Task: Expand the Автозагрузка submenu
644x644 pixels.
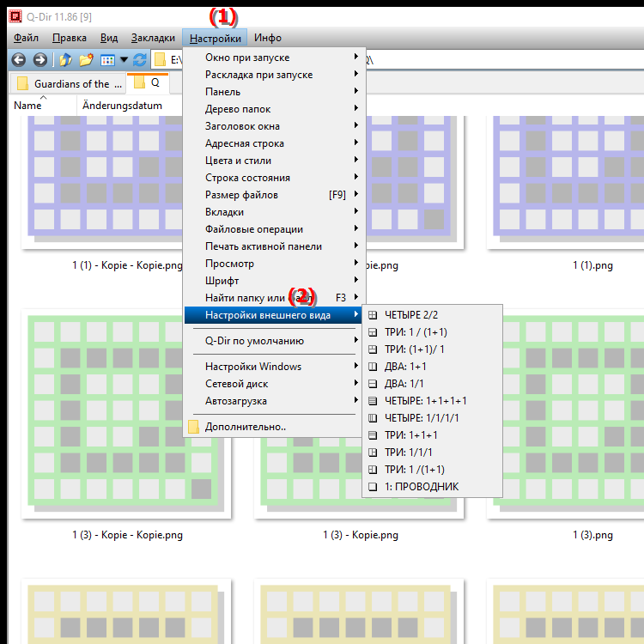Action: [273, 401]
